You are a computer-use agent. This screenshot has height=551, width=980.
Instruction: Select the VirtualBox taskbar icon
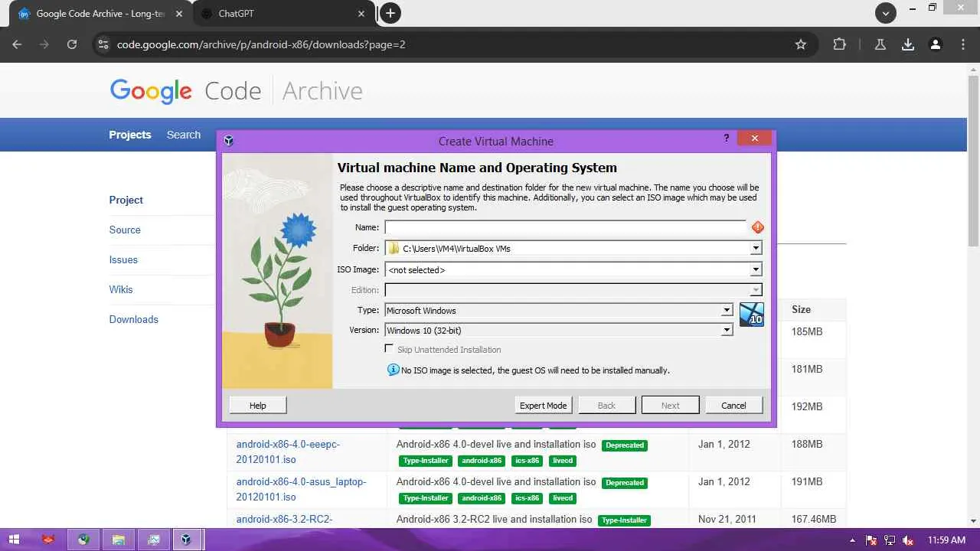pos(187,540)
